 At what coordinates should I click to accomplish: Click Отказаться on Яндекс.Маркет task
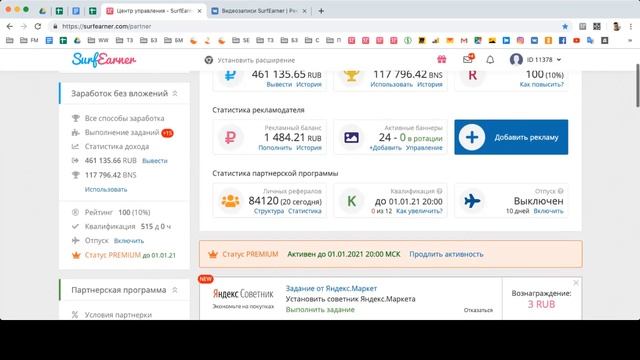[478, 310]
